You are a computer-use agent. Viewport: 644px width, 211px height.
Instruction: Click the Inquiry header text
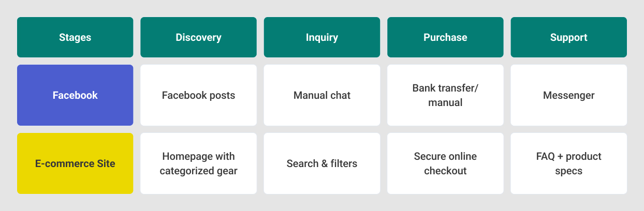click(x=322, y=38)
